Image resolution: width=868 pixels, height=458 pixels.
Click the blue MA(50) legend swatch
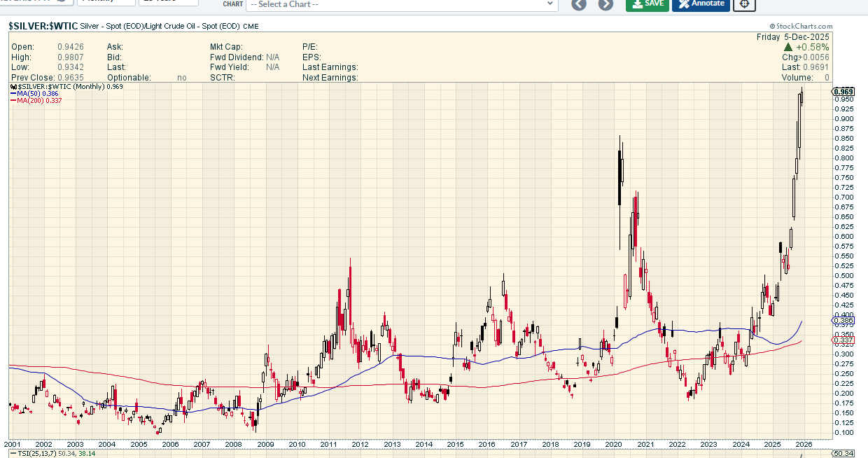click(13, 93)
